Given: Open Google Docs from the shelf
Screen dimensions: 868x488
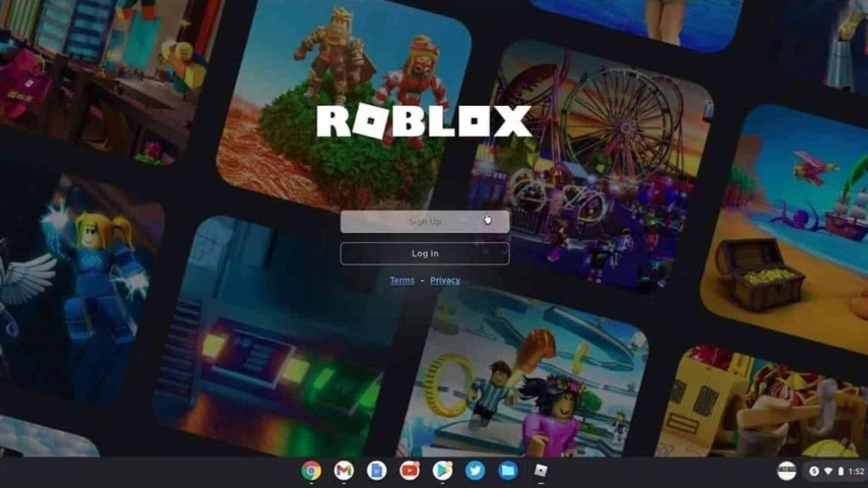Looking at the screenshot, I should [x=376, y=471].
